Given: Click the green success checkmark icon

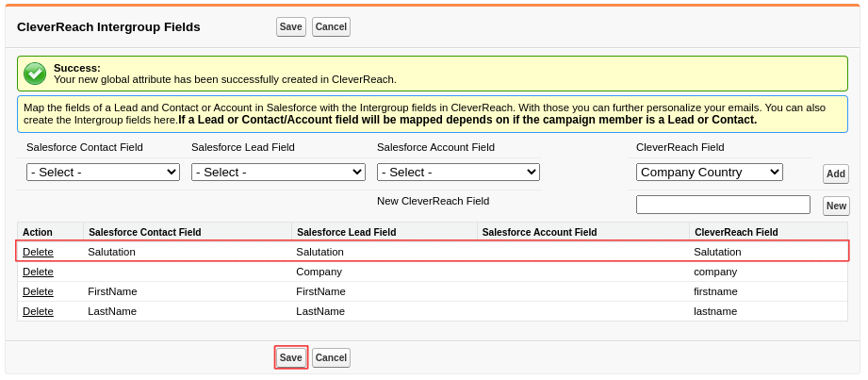Looking at the screenshot, I should click(x=35, y=74).
